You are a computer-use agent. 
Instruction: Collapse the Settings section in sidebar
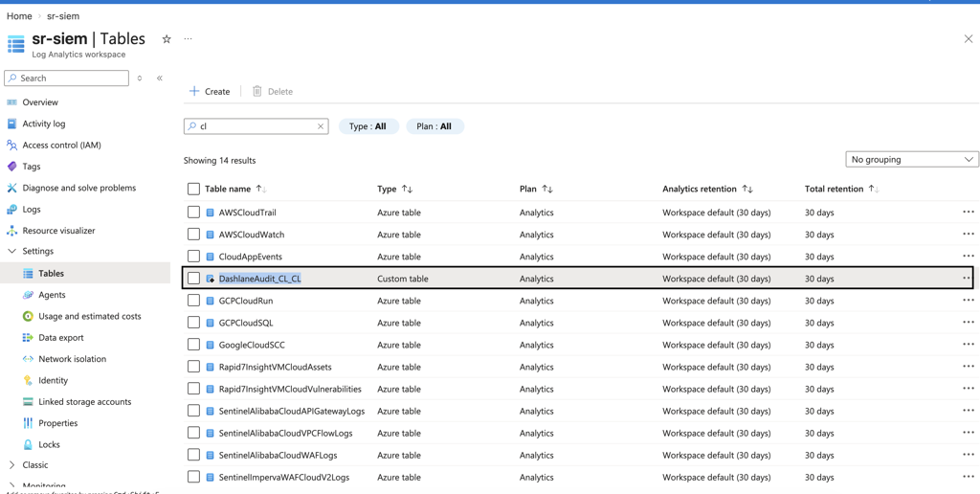click(x=11, y=251)
